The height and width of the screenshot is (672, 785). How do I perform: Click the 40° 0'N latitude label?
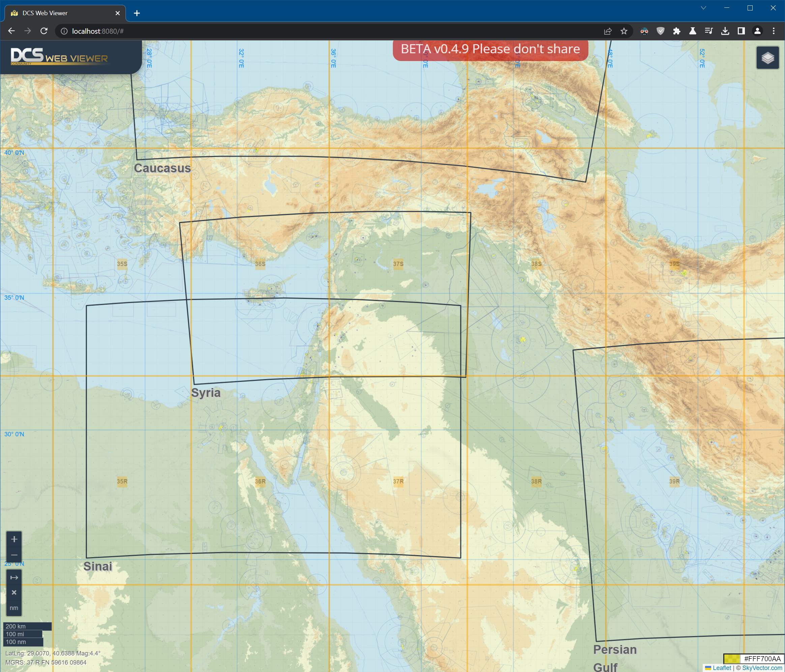coord(14,153)
